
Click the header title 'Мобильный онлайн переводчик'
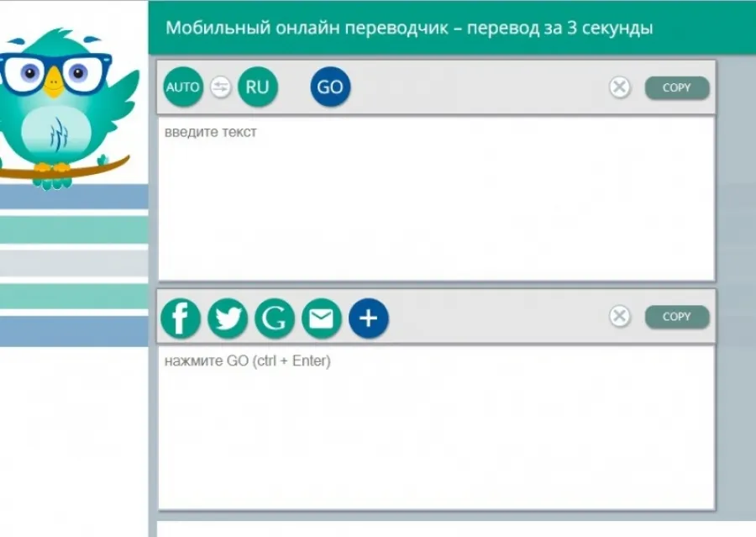307,28
